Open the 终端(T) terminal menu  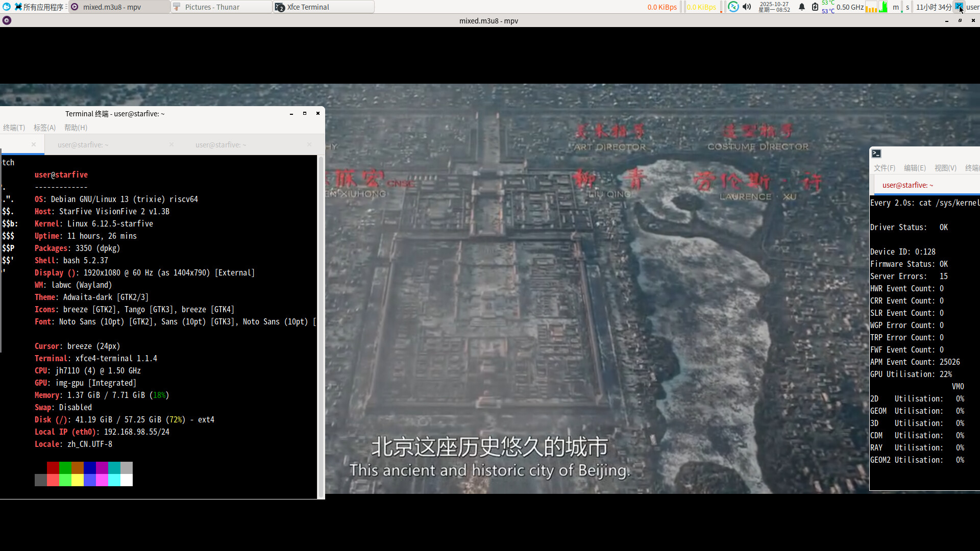point(14,128)
